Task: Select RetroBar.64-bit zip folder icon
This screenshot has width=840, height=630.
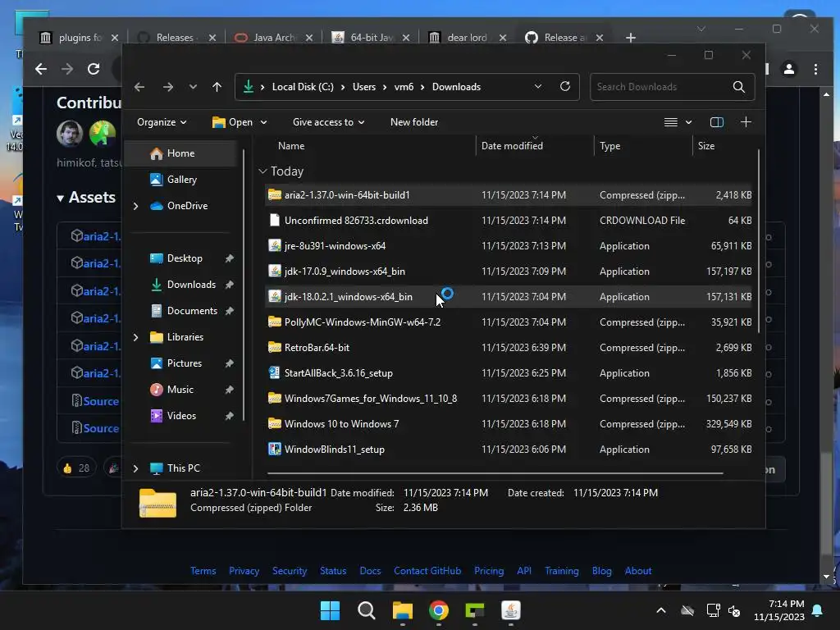Action: pyautogui.click(x=274, y=347)
